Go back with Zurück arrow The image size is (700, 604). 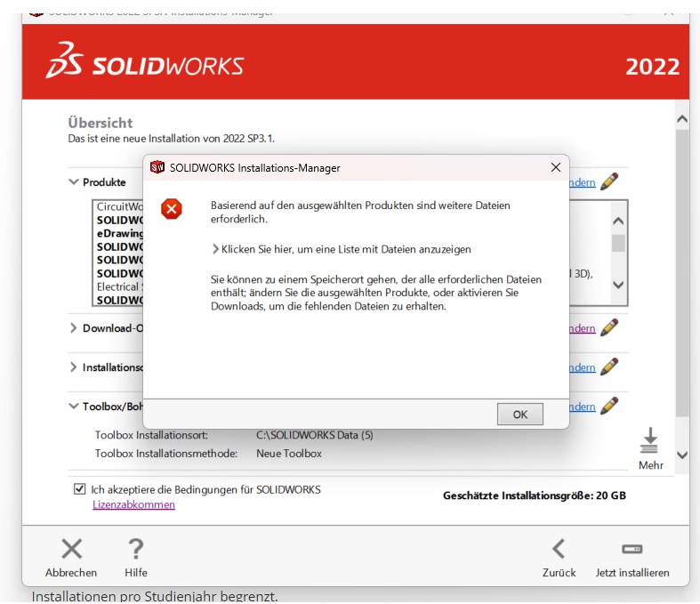[559, 549]
